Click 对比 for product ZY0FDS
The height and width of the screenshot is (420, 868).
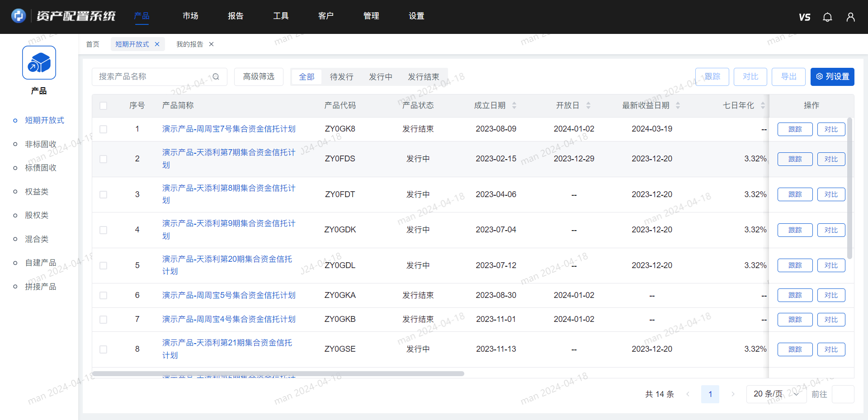click(x=831, y=159)
